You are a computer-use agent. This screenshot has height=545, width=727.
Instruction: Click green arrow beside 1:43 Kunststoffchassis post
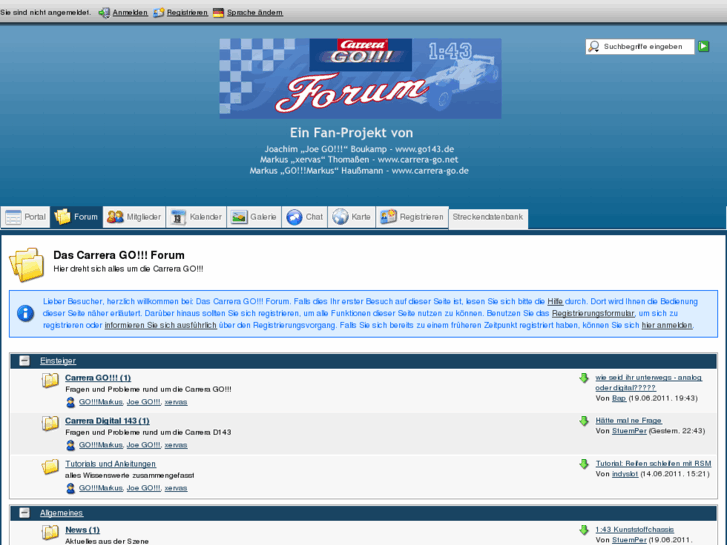(584, 530)
